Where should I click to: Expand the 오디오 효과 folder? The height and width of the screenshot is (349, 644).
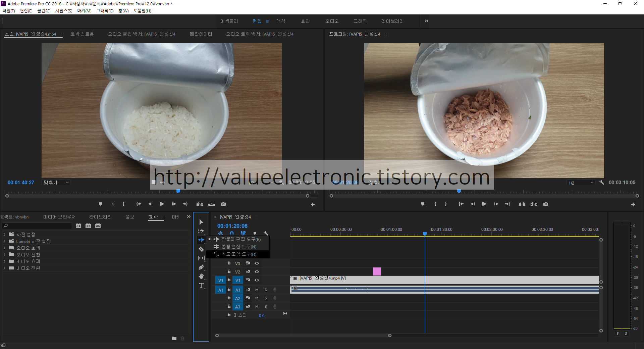click(x=4, y=248)
